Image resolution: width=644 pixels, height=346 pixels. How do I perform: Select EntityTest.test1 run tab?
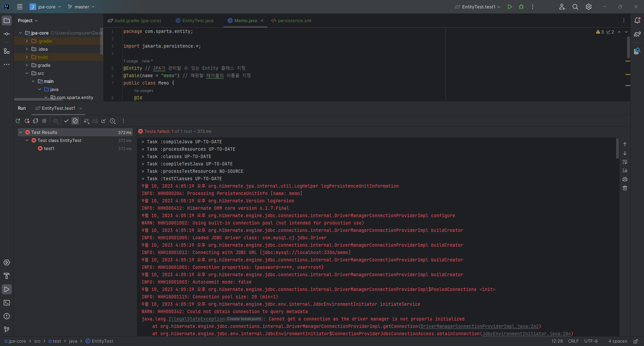(55, 108)
